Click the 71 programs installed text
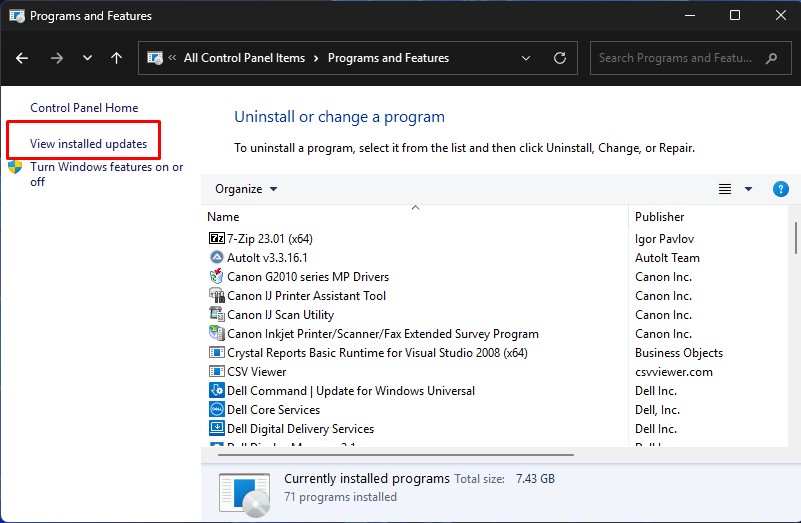Image resolution: width=801 pixels, height=523 pixels. [340, 497]
